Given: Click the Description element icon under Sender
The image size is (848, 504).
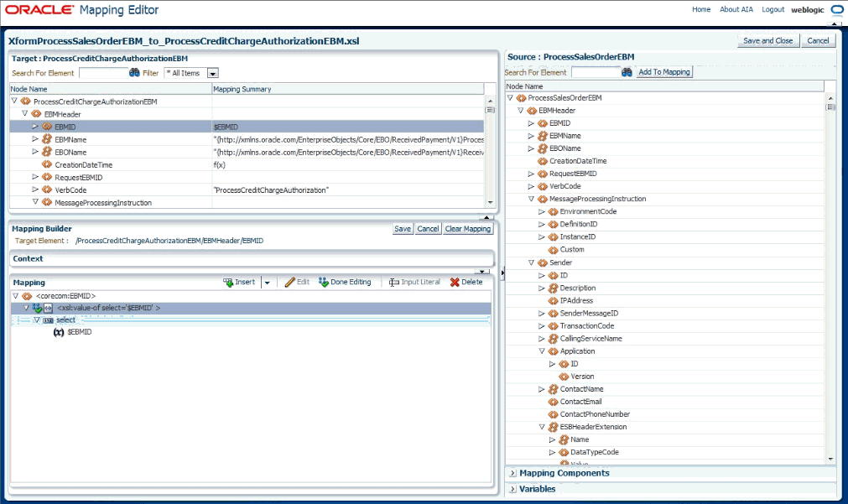Looking at the screenshot, I should tap(553, 288).
